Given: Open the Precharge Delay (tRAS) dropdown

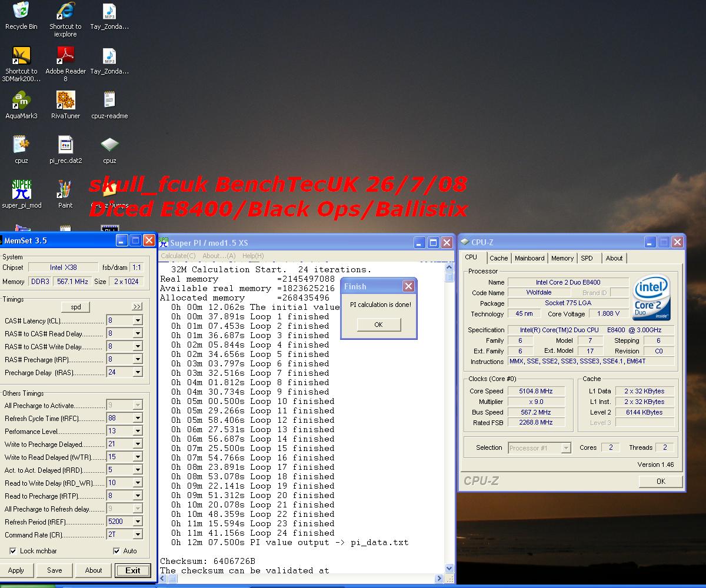Looking at the screenshot, I should coord(138,372).
